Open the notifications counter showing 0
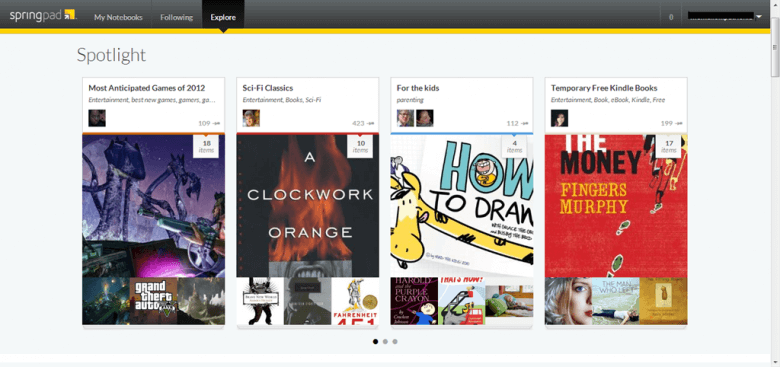This screenshot has width=780, height=367. [x=671, y=17]
